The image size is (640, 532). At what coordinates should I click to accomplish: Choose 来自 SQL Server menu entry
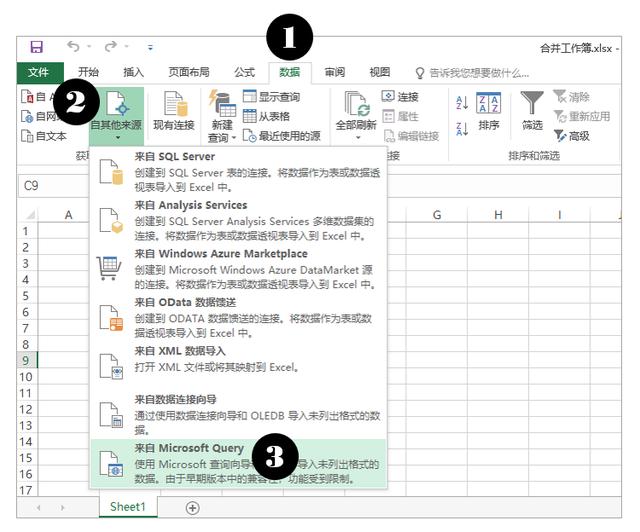click(238, 172)
